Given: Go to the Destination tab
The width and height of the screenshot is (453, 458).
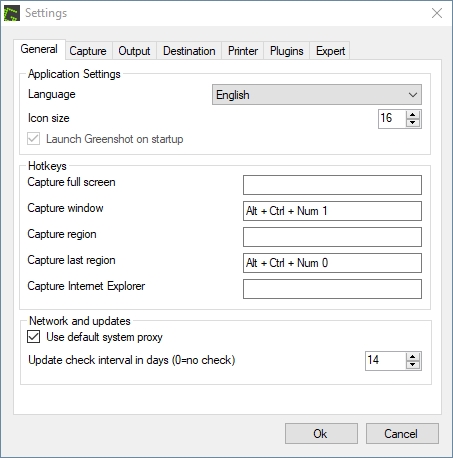Looking at the screenshot, I should (189, 51).
